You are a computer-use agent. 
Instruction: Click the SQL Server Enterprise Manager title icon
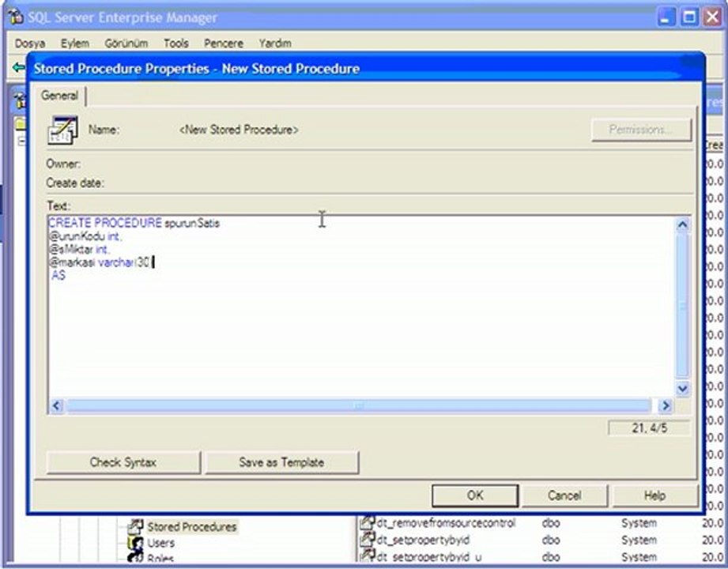tap(15, 17)
